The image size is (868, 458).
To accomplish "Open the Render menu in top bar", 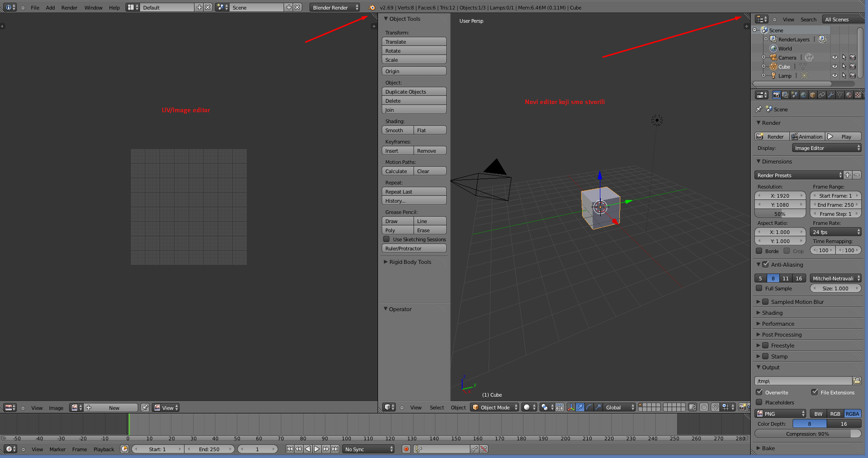I will [70, 7].
